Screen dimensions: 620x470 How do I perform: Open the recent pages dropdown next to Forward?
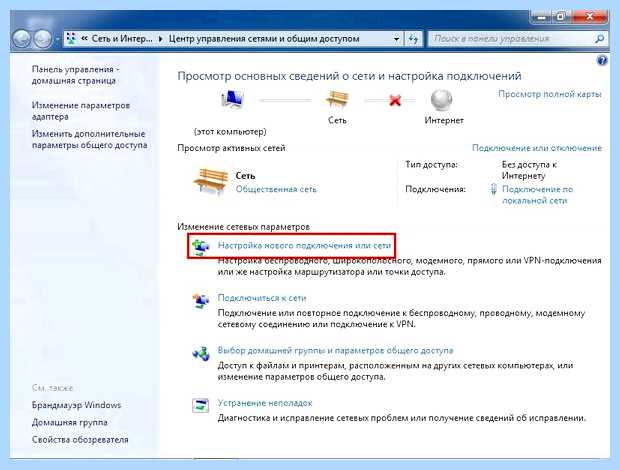pos(57,39)
